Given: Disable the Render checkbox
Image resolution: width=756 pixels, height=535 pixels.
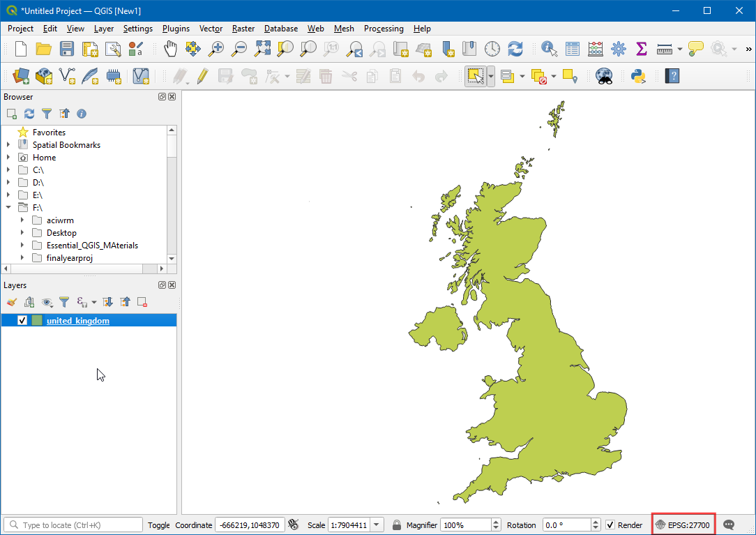Looking at the screenshot, I should click(610, 525).
